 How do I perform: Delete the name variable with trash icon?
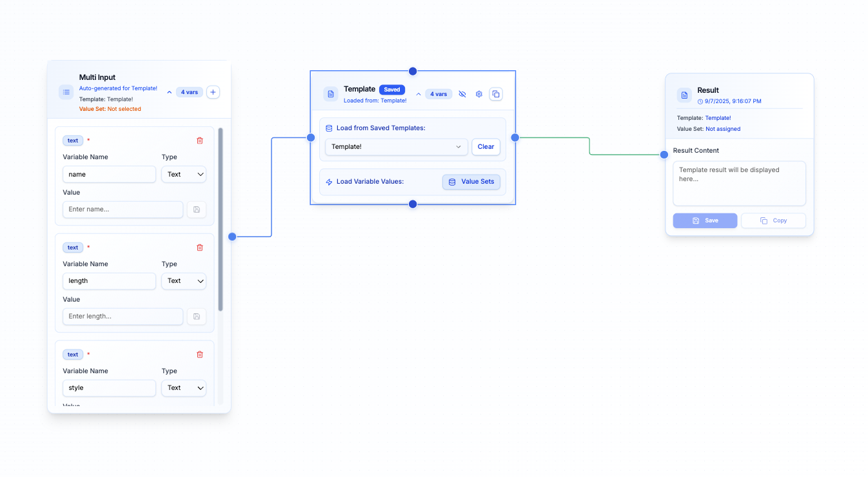click(199, 141)
